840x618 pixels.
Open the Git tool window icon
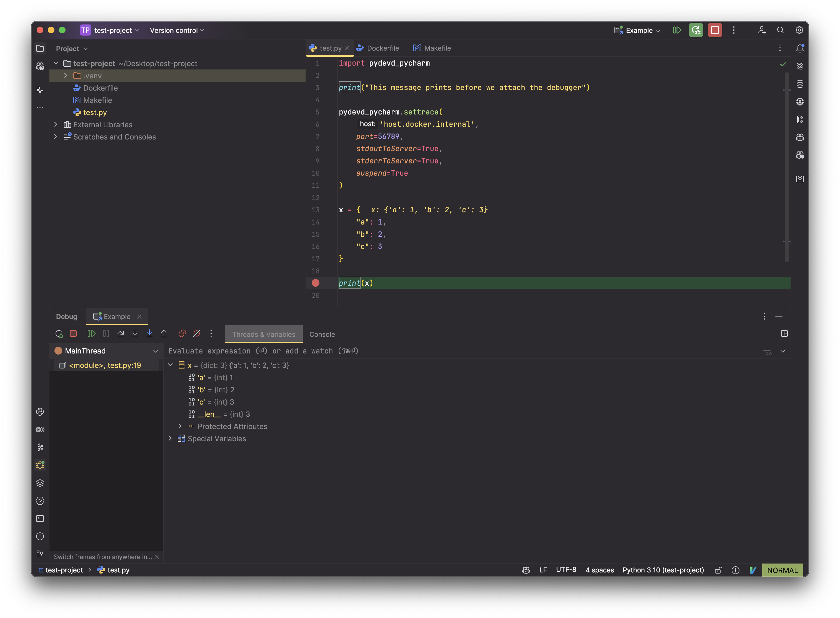[x=40, y=554]
